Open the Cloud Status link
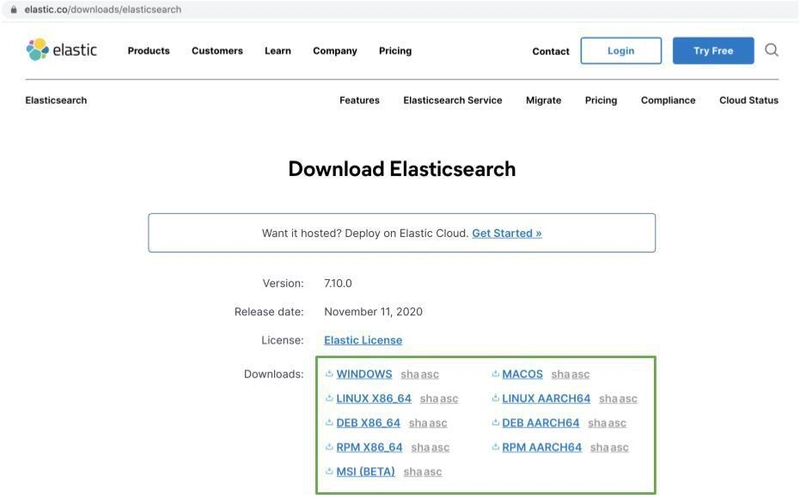The image size is (800, 499). tap(748, 100)
